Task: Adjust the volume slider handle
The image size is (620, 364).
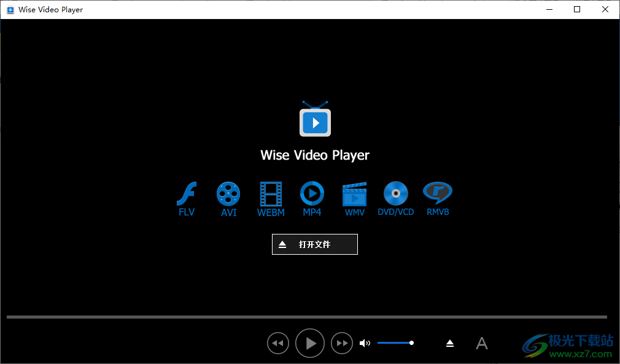Action: tap(411, 343)
